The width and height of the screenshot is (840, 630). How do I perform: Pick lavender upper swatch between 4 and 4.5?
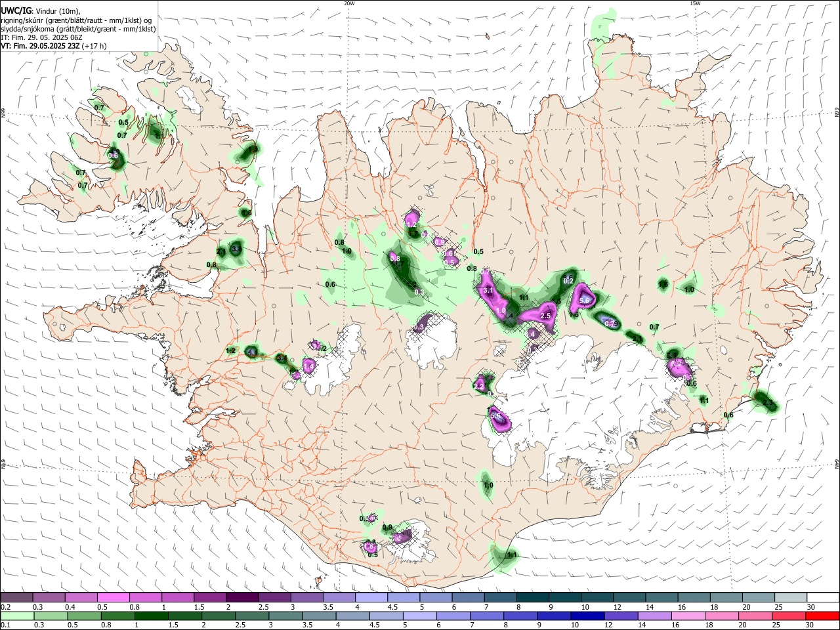click(x=371, y=598)
